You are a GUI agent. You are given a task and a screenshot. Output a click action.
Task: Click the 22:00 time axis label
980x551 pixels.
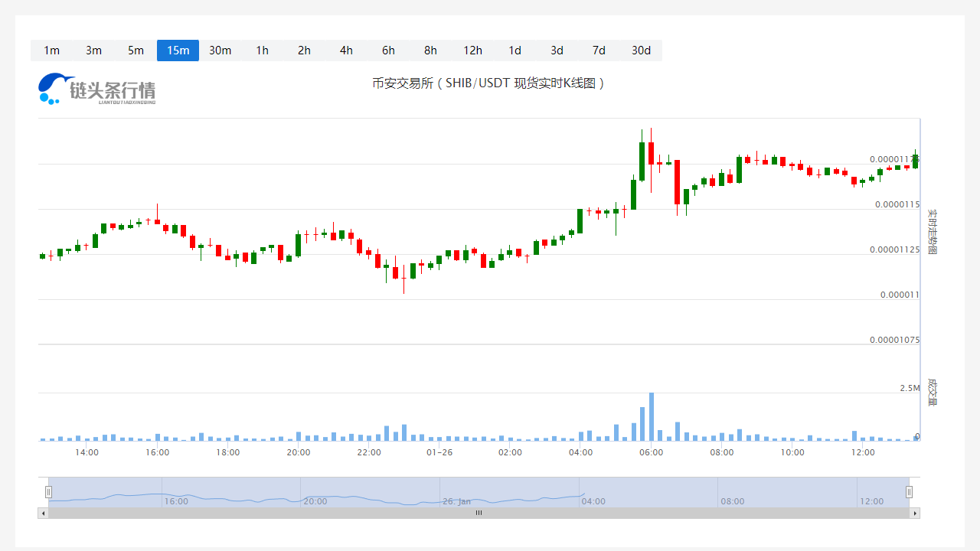(369, 452)
